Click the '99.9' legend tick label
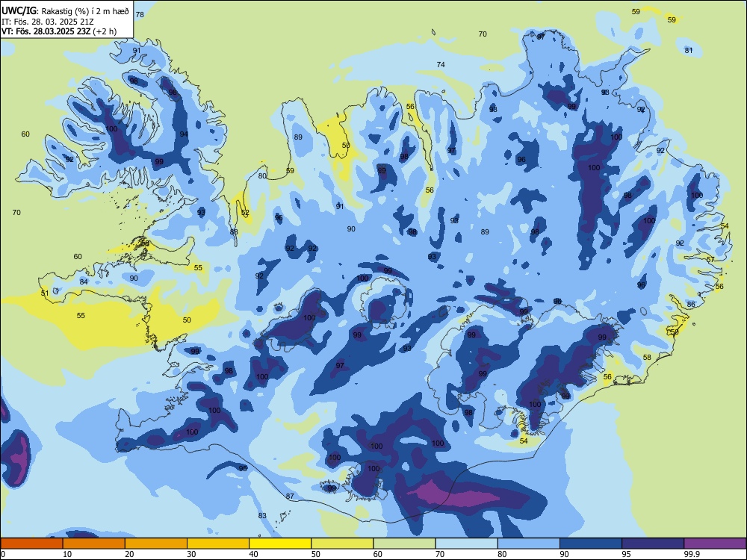The height and width of the screenshot is (560, 747). (x=692, y=554)
